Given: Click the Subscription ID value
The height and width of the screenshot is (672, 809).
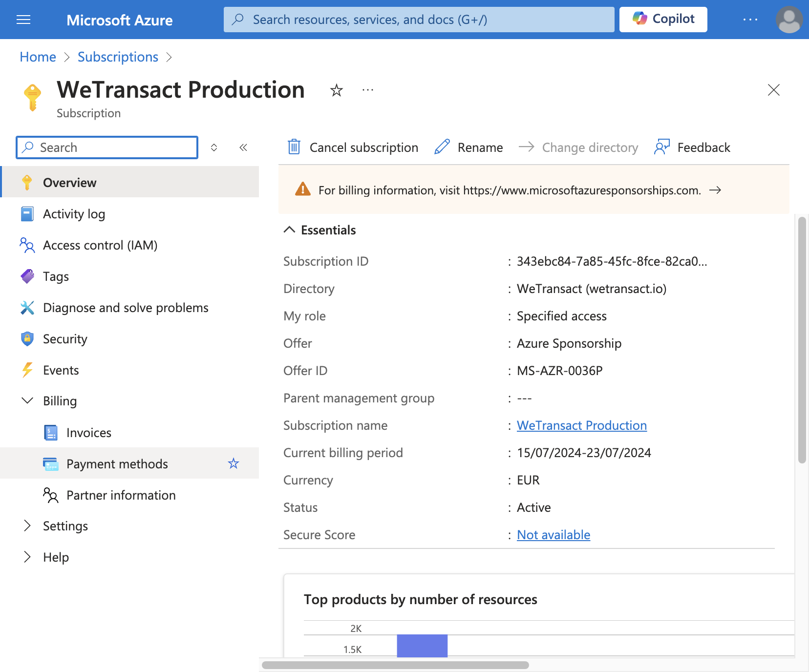Looking at the screenshot, I should (612, 261).
